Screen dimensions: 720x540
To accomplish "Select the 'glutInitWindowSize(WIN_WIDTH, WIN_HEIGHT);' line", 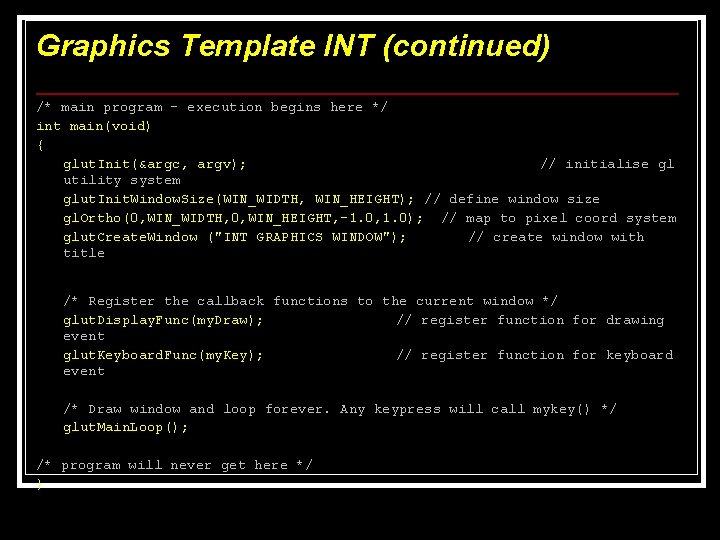I will click(x=238, y=199).
